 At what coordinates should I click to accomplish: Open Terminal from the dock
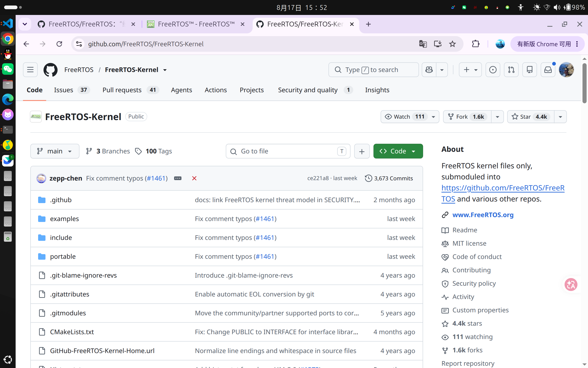coord(8,130)
